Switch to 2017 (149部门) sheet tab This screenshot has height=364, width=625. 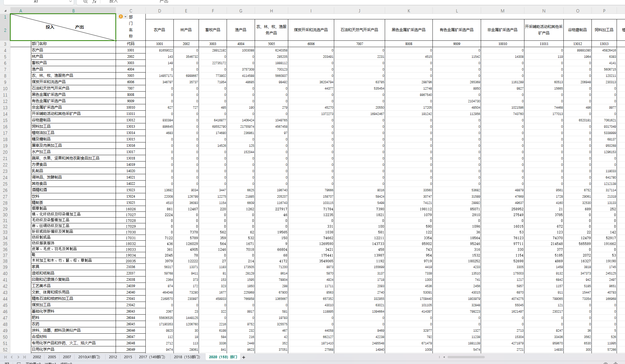(152, 357)
